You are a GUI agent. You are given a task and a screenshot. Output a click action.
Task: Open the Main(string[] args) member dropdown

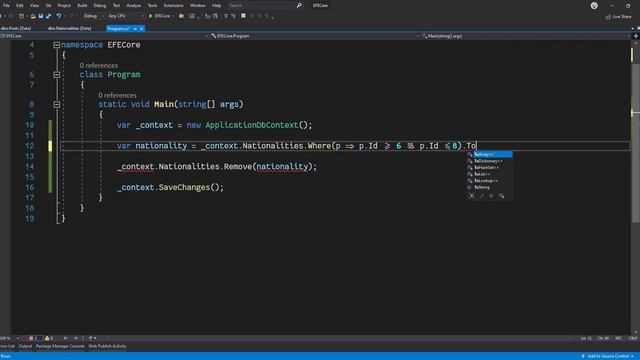pos(527,36)
